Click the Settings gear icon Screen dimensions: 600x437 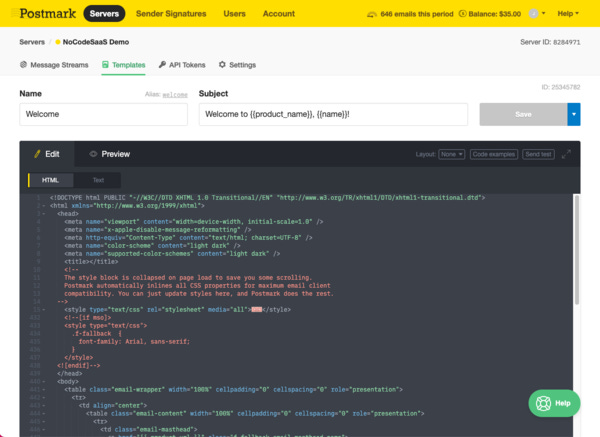222,65
